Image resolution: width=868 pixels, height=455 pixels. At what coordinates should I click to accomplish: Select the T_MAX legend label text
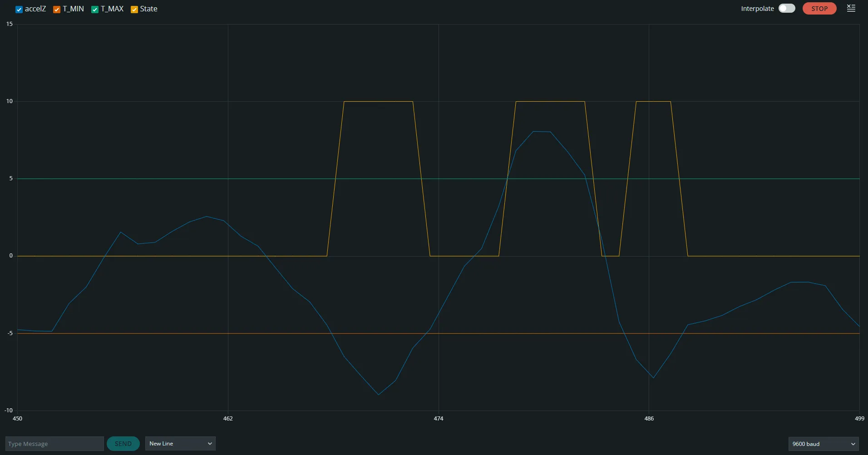pos(112,9)
